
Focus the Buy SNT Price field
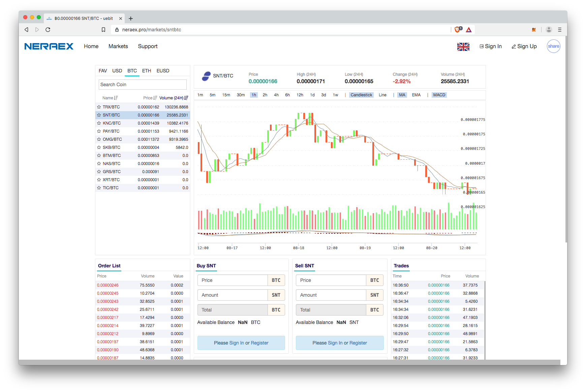point(233,280)
